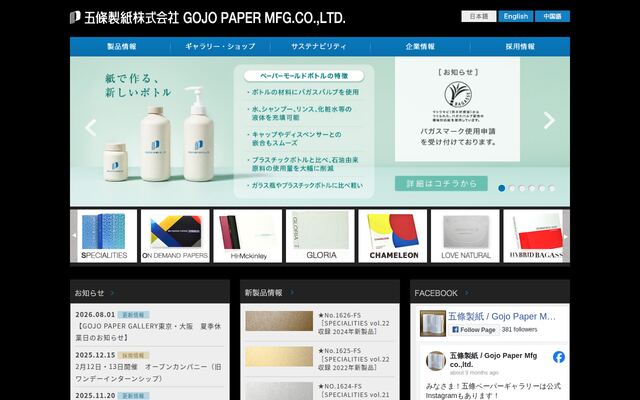
Task: Click the tag badge beside 2026.08.01
Action: 133,315
